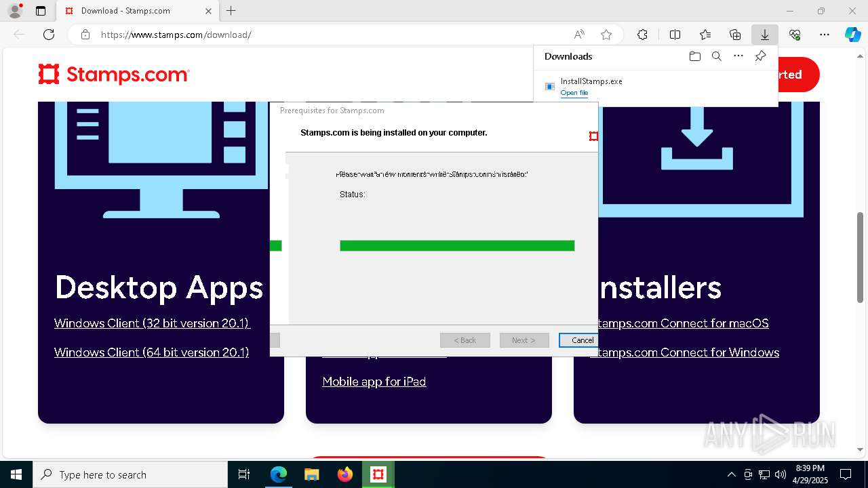The image size is (868, 488).
Task: Reload the page with the refresh icon
Action: [x=49, y=35]
